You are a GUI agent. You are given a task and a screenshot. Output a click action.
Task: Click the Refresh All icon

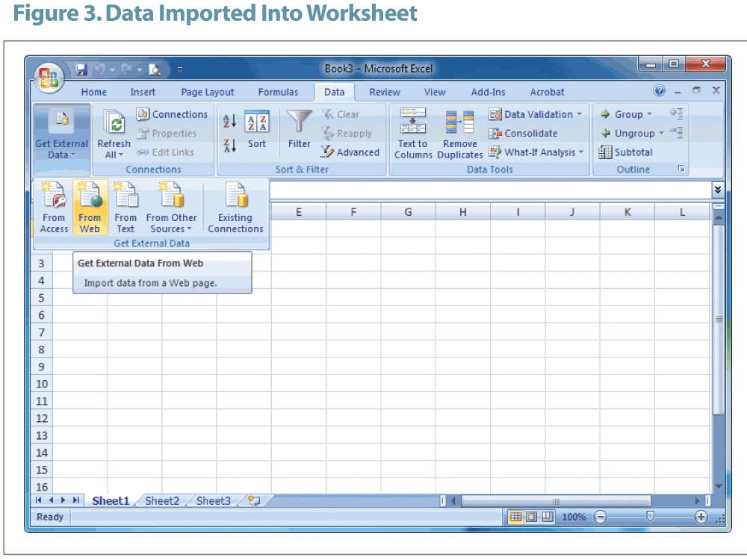click(x=115, y=123)
